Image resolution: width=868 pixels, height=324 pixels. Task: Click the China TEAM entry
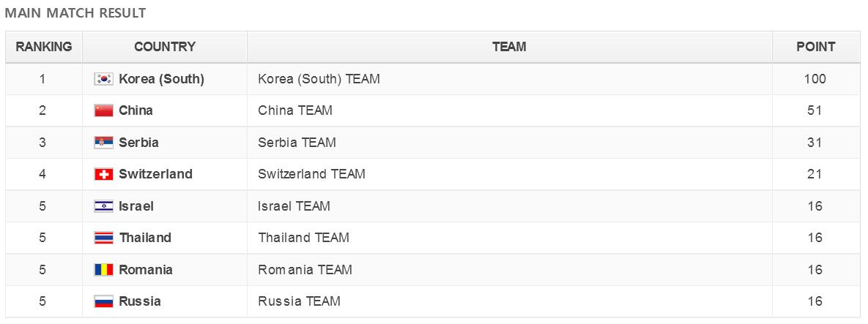[295, 110]
